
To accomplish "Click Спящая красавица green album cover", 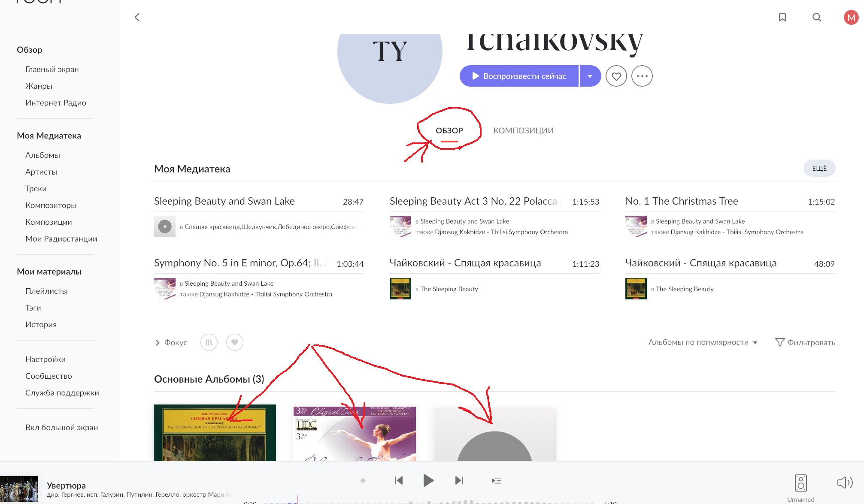I will coord(215,433).
